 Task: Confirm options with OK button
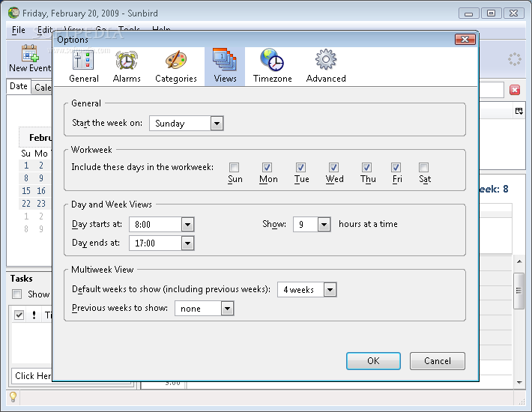pyautogui.click(x=373, y=361)
